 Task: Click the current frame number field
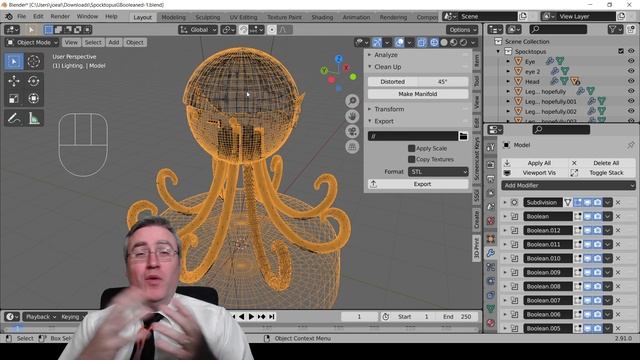tap(360, 316)
